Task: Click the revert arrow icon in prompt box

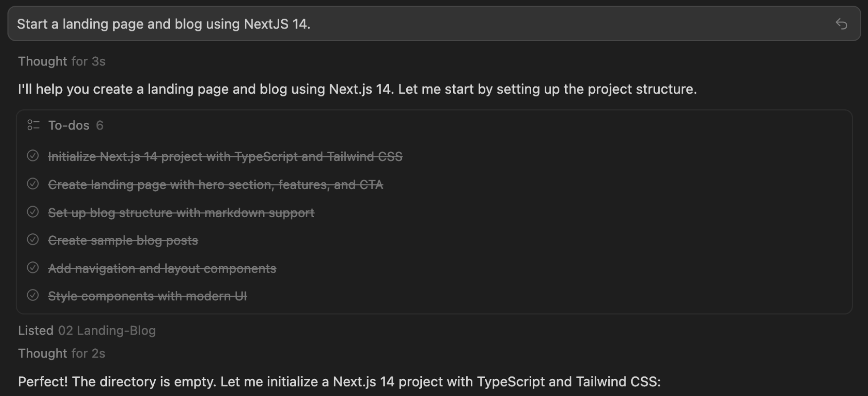Action: coord(841,24)
